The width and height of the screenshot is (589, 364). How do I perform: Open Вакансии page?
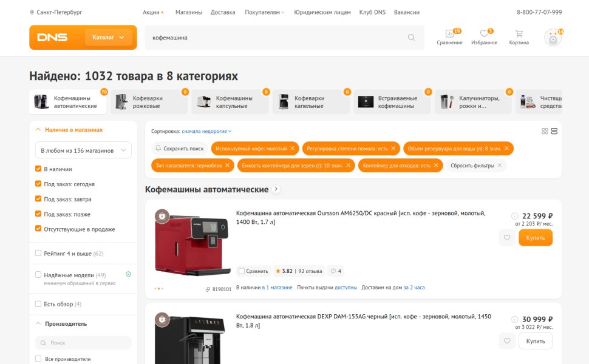tap(407, 12)
